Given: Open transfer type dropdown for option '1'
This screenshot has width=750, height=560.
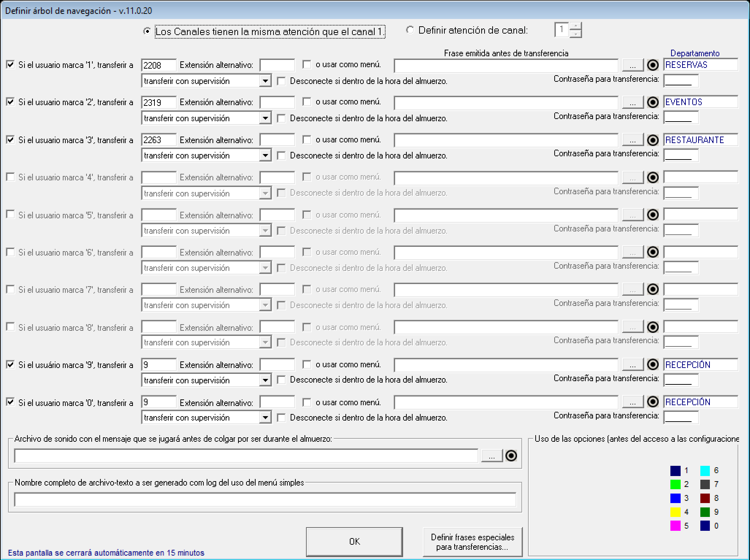Looking at the screenshot, I should click(x=265, y=81).
